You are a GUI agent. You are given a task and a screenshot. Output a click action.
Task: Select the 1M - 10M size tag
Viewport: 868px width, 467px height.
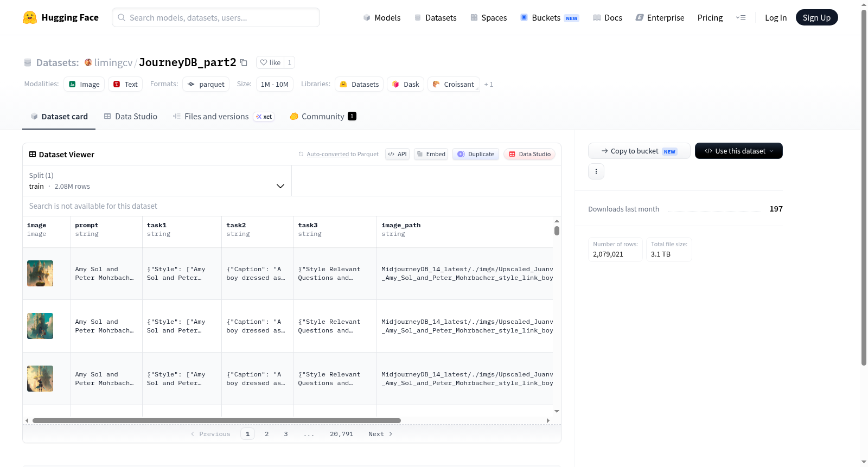[275, 84]
